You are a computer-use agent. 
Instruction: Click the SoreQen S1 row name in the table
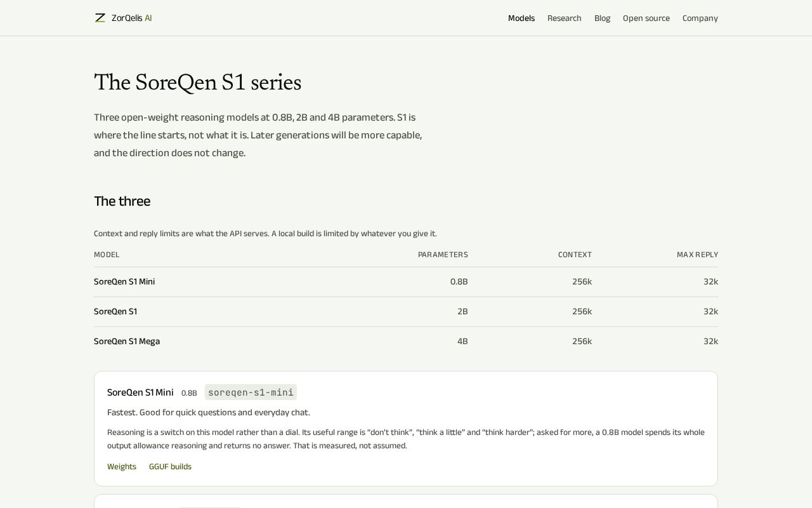pos(115,312)
